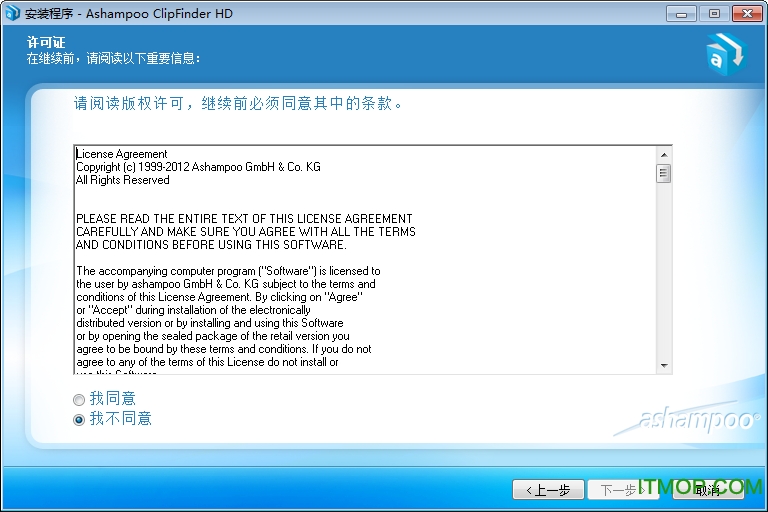This screenshot has width=768, height=512.
Task: Click the installer icon in the title bar
Action: [12, 13]
